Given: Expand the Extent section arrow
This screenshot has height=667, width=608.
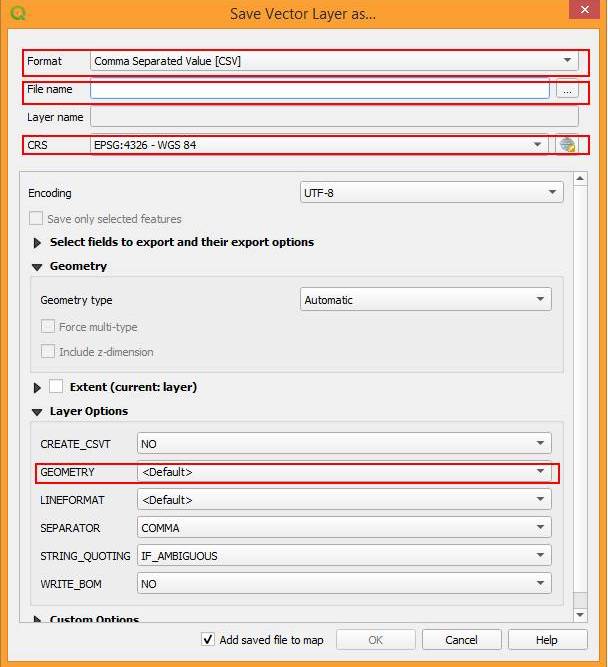Looking at the screenshot, I should click(x=37, y=388).
